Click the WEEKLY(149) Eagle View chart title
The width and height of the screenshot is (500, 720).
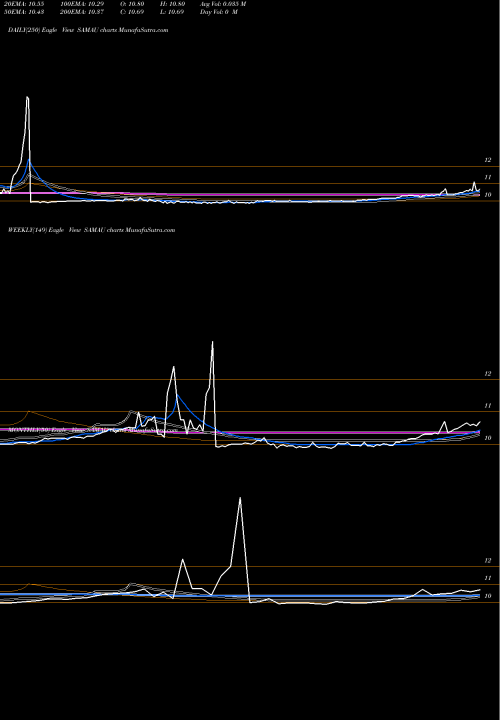coord(91,230)
